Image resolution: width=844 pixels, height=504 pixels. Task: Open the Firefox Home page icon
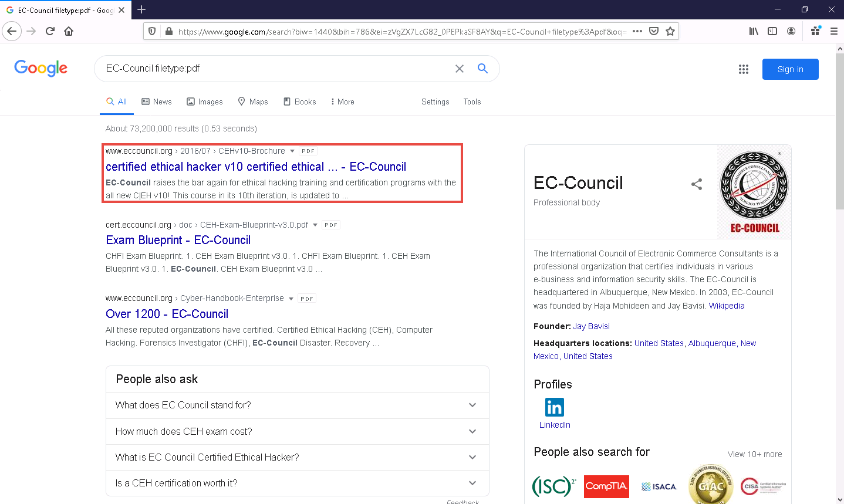click(69, 31)
